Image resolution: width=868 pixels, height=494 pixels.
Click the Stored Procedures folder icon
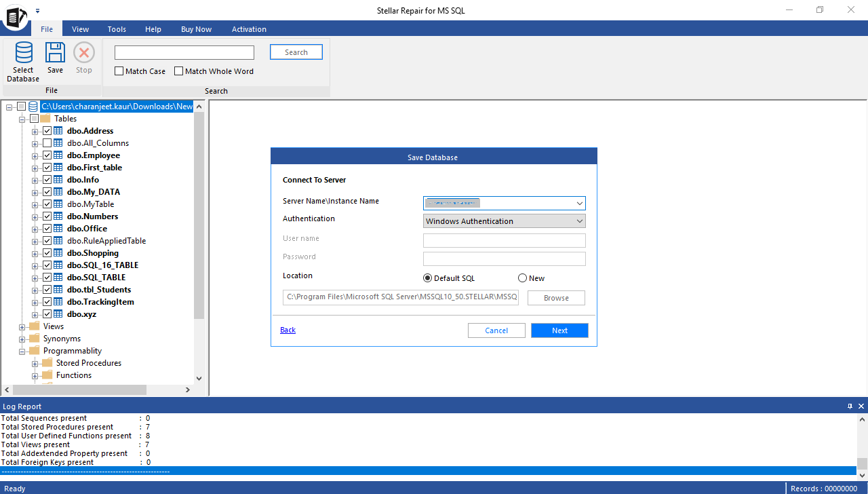coord(47,363)
